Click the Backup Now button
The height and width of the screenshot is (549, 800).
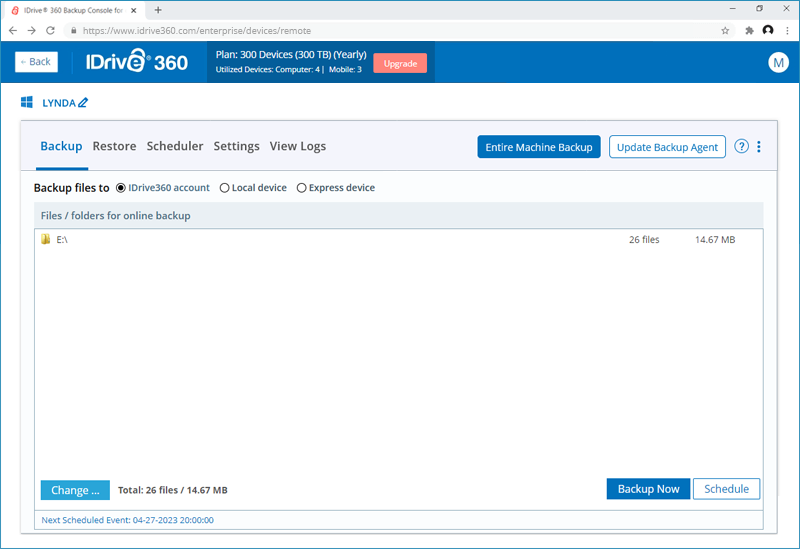(648, 489)
